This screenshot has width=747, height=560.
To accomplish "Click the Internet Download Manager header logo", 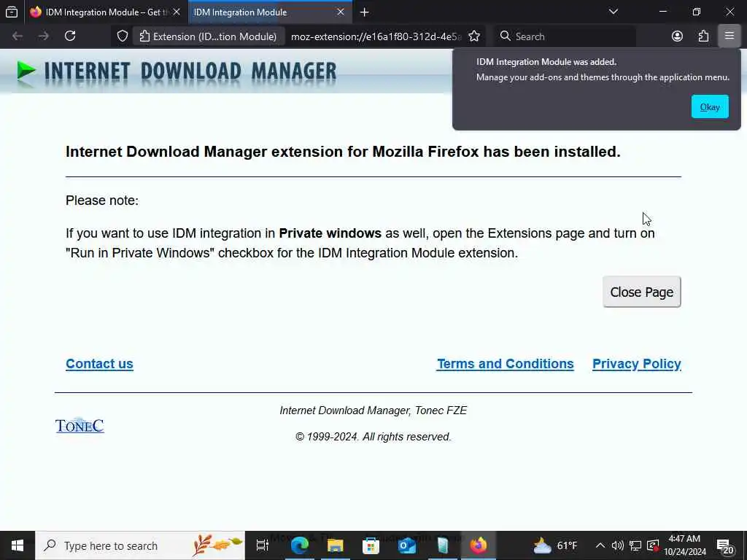I will [177, 72].
